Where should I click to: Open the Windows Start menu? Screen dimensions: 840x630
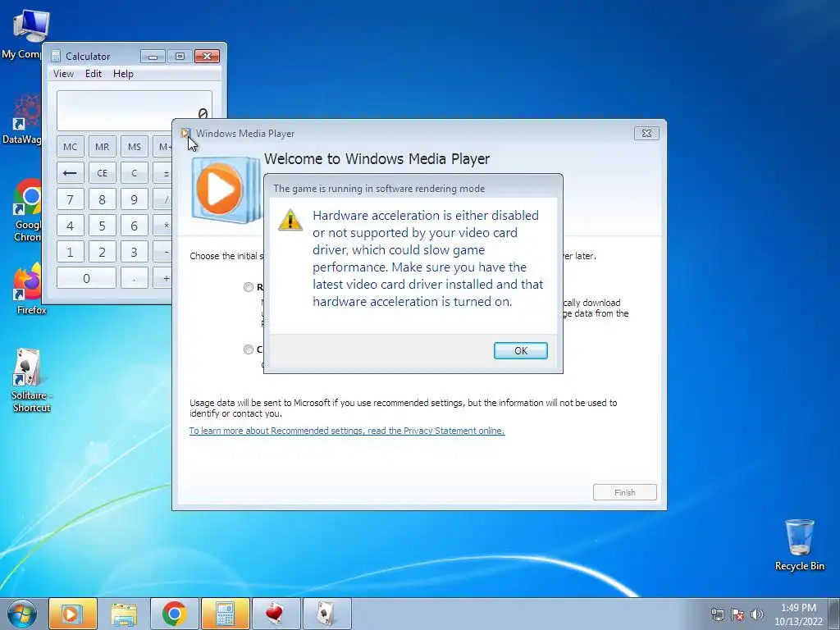tap(22, 614)
